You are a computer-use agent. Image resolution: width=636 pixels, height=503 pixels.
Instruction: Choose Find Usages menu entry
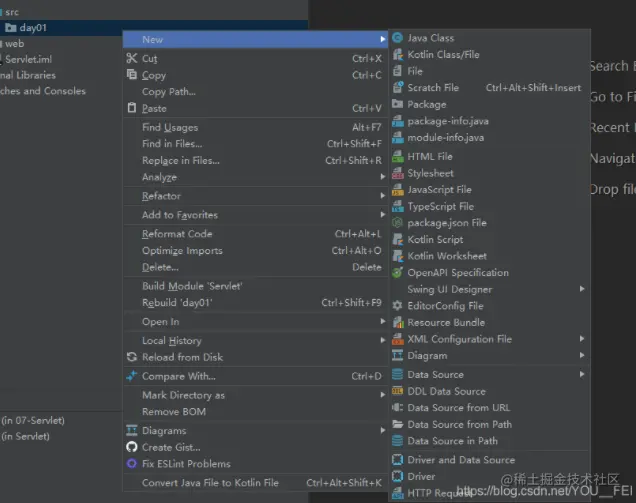click(256, 127)
